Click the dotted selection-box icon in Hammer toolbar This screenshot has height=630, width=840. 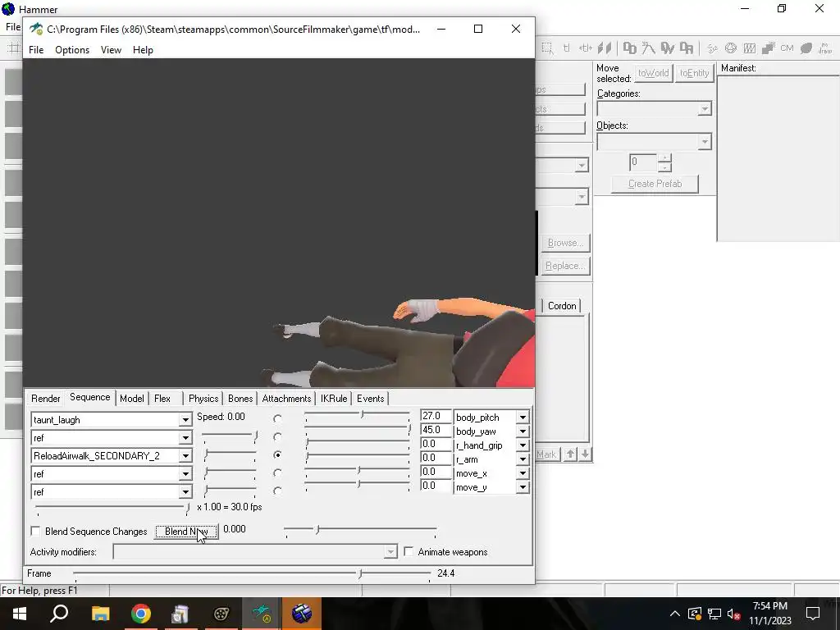pos(547,48)
